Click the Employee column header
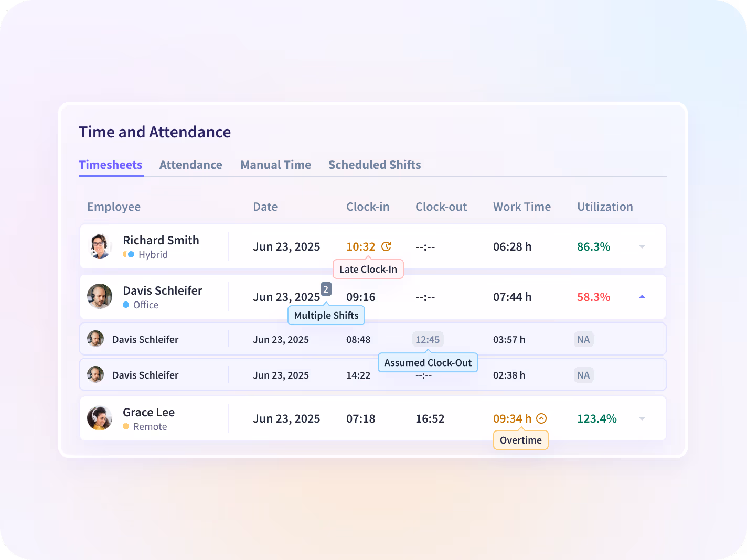 (114, 207)
